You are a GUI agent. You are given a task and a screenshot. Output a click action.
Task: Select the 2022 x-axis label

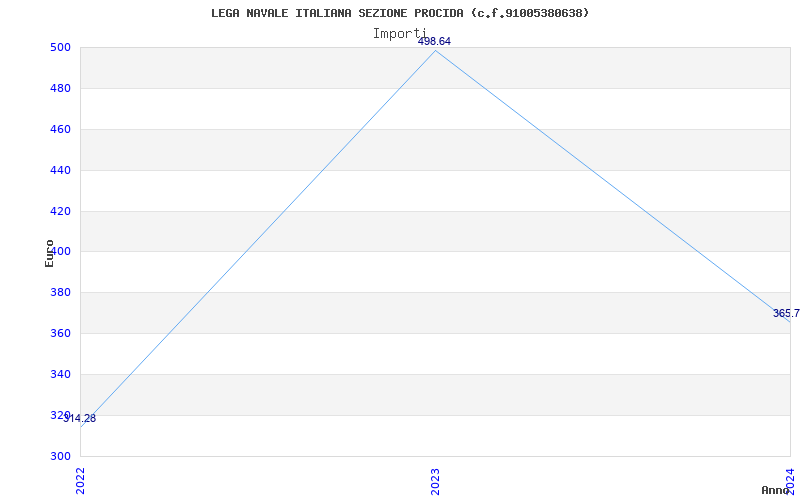(80, 481)
